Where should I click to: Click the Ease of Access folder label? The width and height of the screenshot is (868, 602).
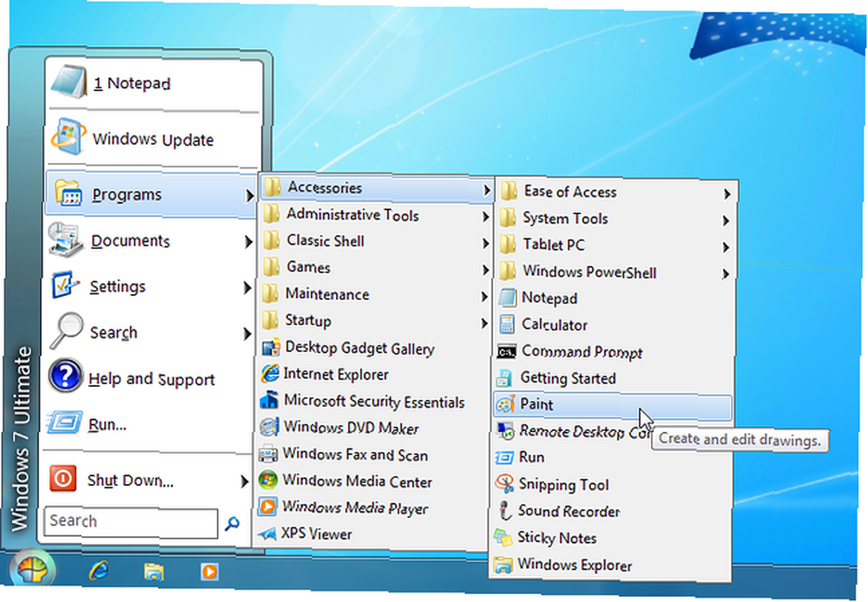tap(570, 192)
